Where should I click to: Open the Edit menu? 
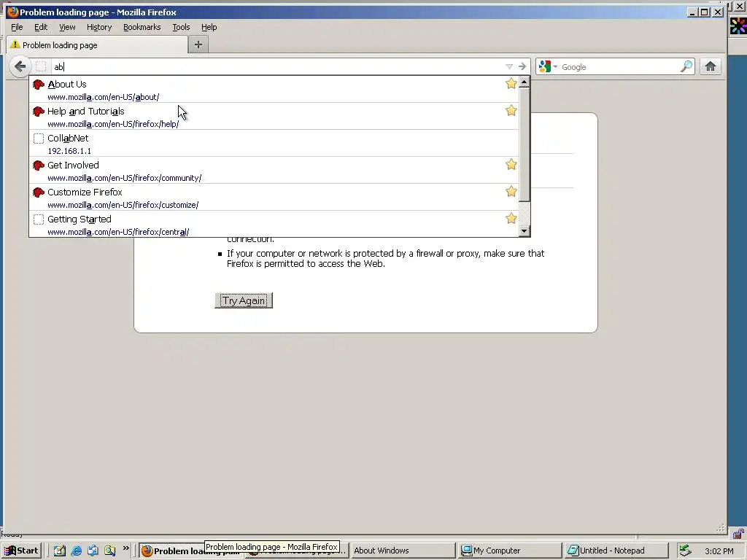41,27
